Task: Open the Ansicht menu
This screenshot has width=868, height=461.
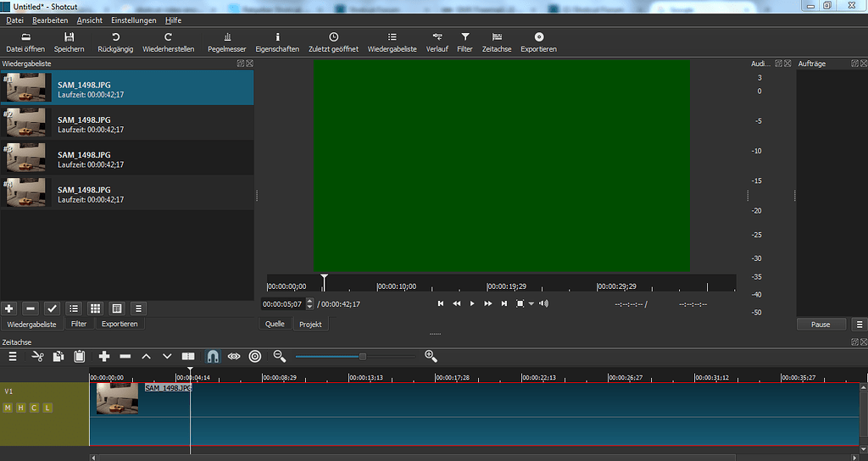Action: (x=90, y=20)
